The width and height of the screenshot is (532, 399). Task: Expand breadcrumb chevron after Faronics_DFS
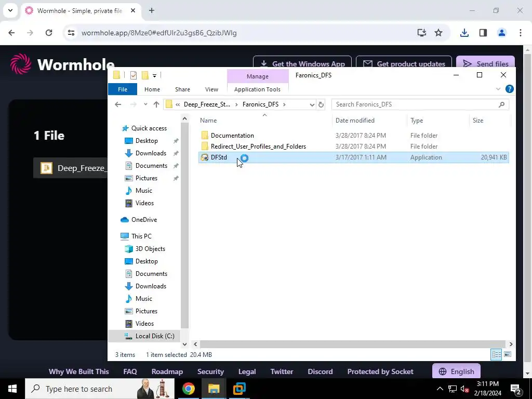point(284,104)
